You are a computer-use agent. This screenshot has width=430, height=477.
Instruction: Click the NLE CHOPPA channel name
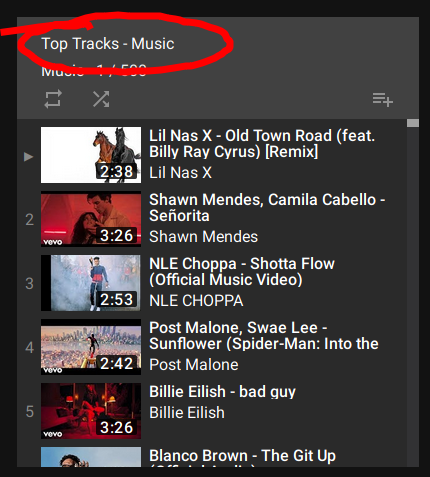click(196, 301)
